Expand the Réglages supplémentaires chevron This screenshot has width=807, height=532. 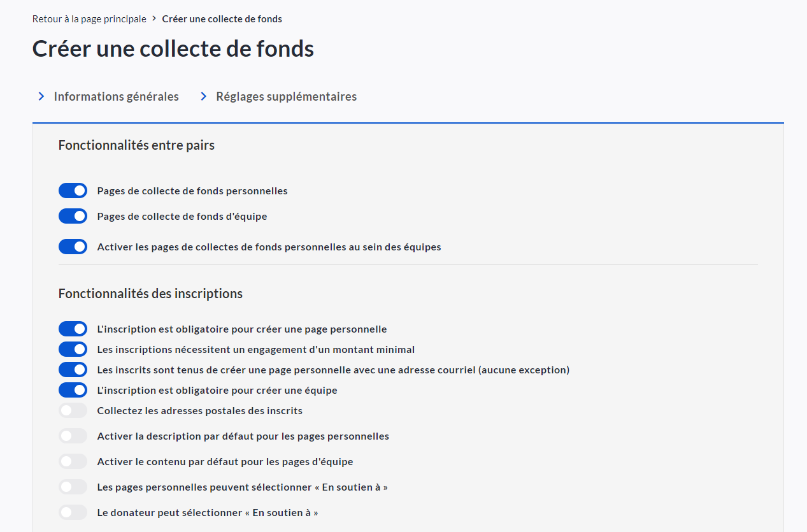pyautogui.click(x=204, y=96)
